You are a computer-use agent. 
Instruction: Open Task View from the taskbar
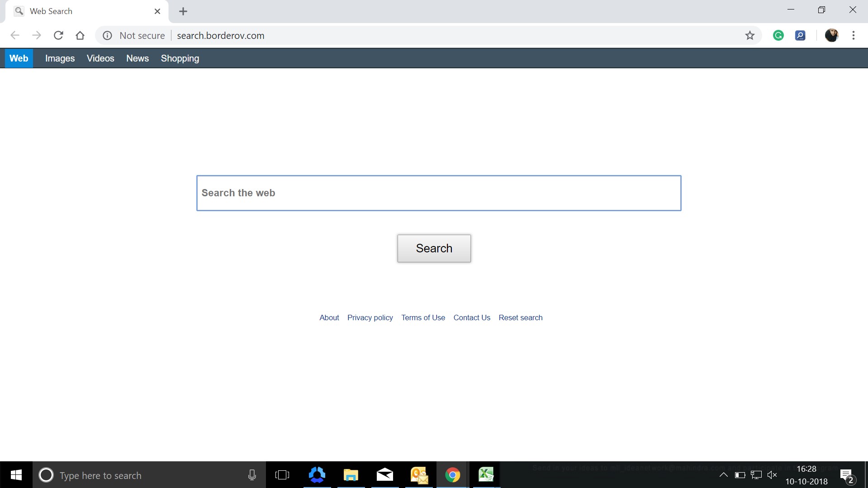pos(283,475)
